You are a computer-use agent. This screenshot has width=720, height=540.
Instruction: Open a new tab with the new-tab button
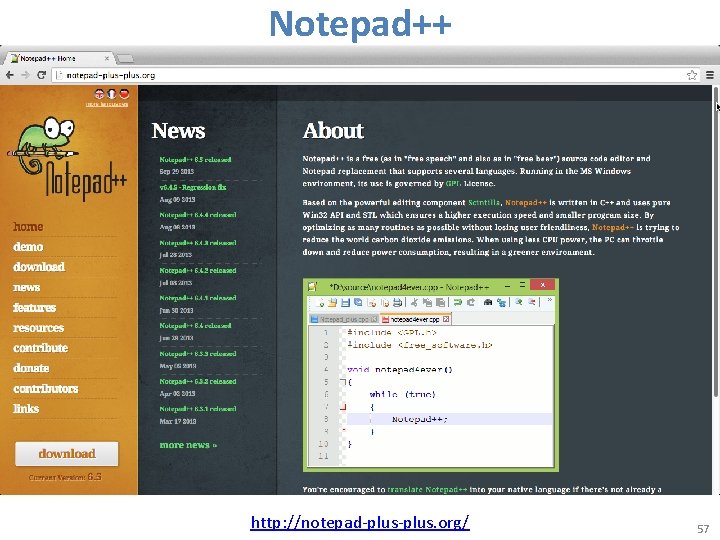click(125, 58)
